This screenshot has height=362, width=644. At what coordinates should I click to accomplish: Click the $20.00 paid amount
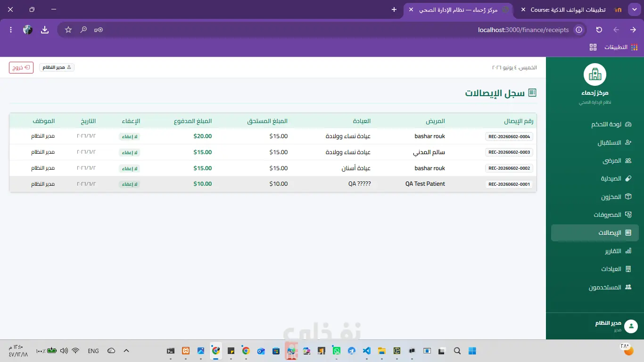click(203, 136)
